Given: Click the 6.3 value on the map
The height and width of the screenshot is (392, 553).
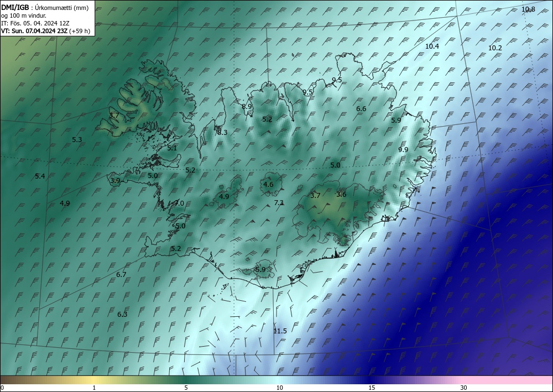Looking at the screenshot, I should coord(122,315).
